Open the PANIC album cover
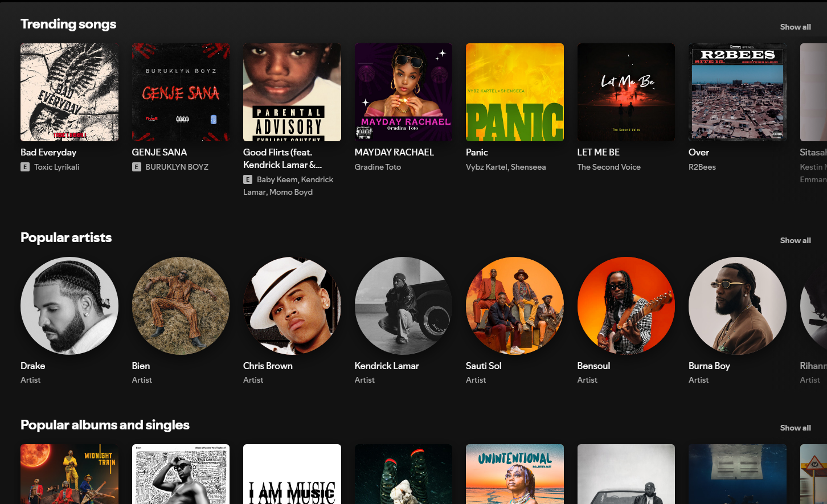 [x=514, y=92]
